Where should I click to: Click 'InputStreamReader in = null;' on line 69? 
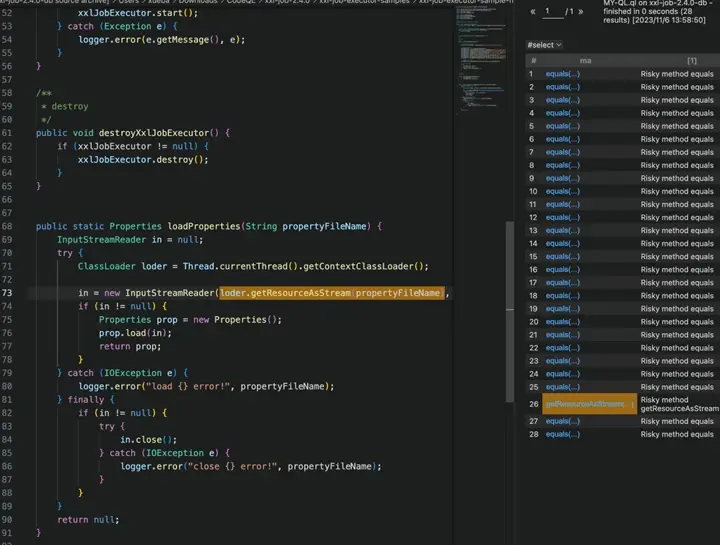pyautogui.click(x=130, y=240)
